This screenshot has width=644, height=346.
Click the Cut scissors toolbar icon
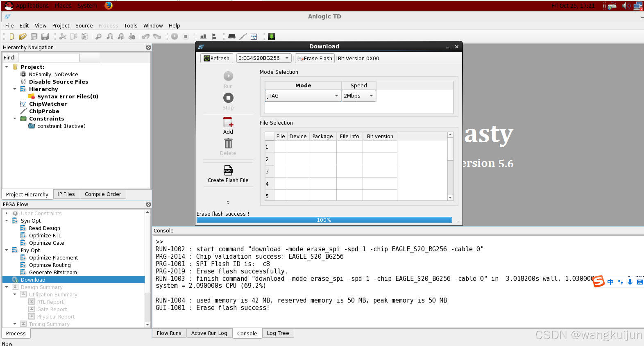point(63,36)
